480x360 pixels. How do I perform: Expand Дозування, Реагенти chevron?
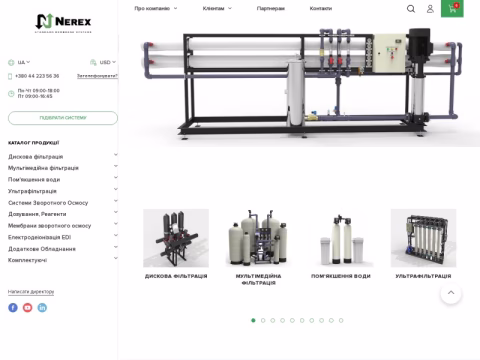[x=116, y=212]
